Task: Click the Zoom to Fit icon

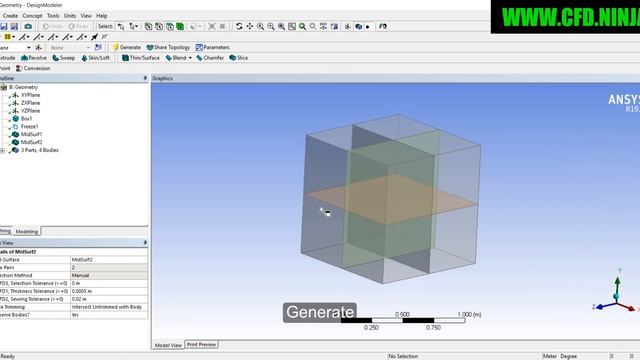Action: point(282,27)
